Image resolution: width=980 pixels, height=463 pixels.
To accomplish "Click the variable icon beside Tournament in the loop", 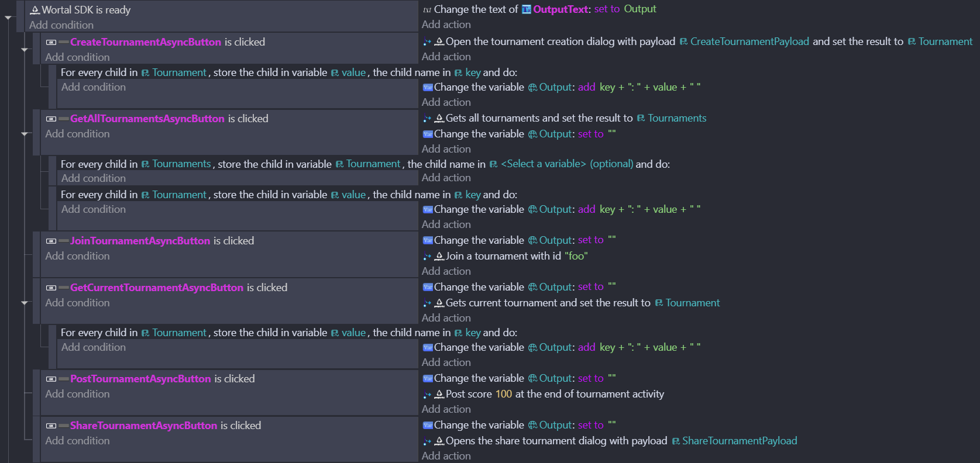I will 145,72.
